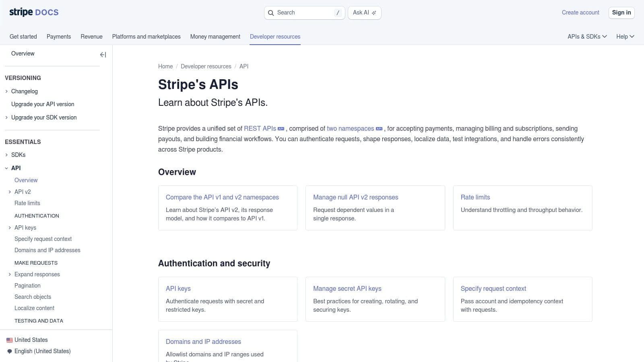Expand the API v2 sidebar item
644x362 pixels.
click(x=10, y=192)
